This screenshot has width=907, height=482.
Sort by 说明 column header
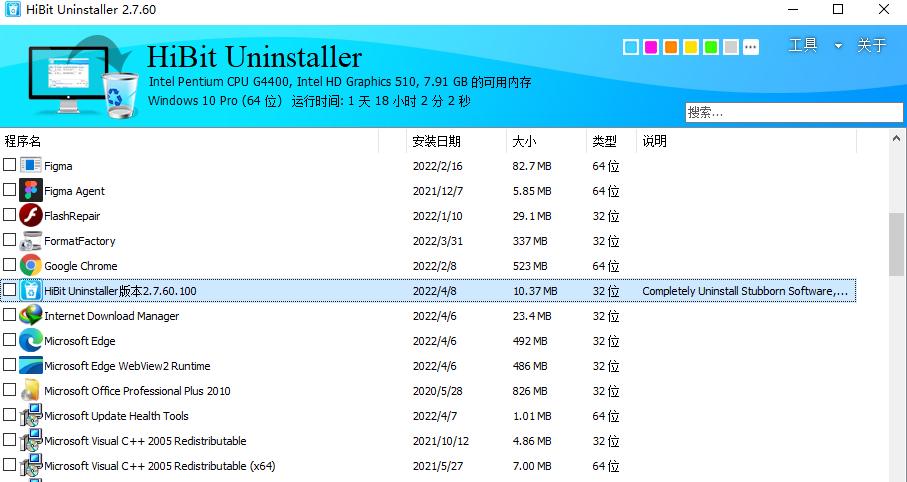[746, 141]
